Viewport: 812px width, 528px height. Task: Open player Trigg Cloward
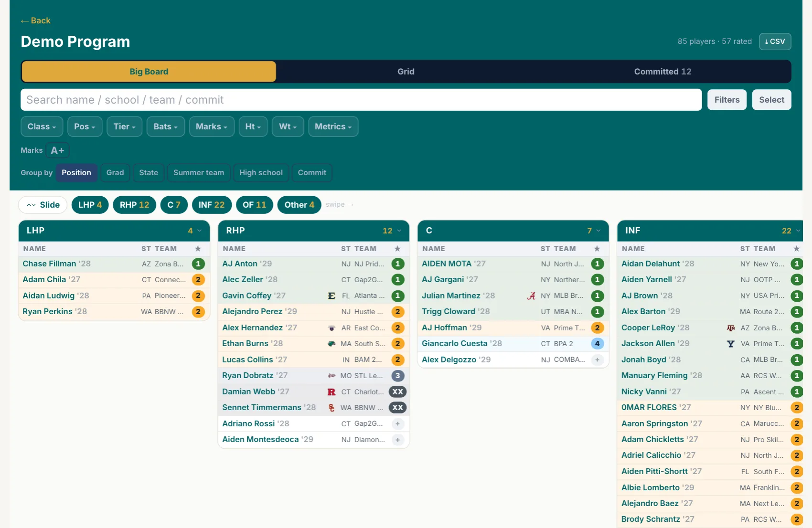tap(449, 312)
